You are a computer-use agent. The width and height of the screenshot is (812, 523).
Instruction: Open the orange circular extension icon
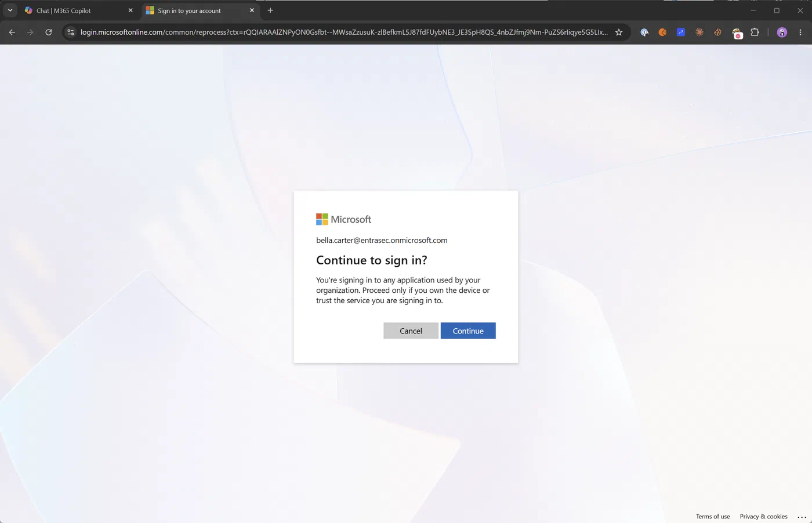(x=662, y=32)
